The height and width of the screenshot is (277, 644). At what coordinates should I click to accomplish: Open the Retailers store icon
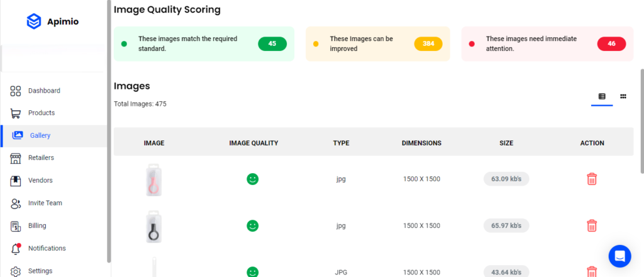pos(16,158)
